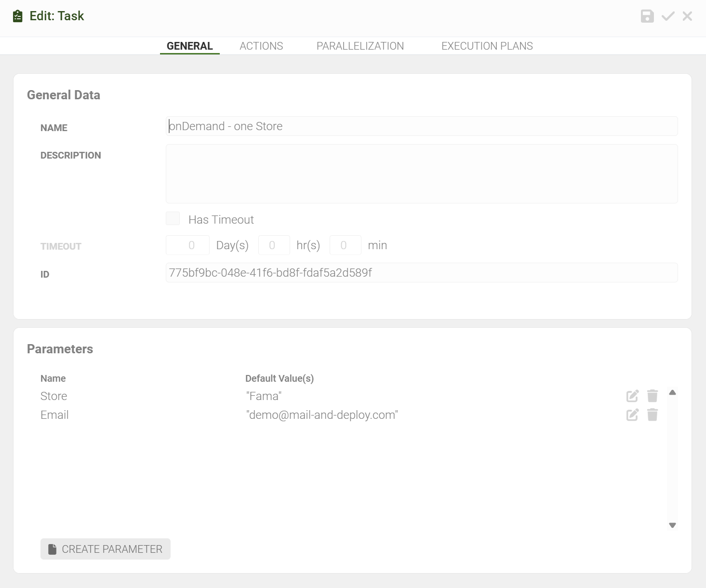Delete the Email parameter
Screen dimensions: 706x588
coord(653,415)
